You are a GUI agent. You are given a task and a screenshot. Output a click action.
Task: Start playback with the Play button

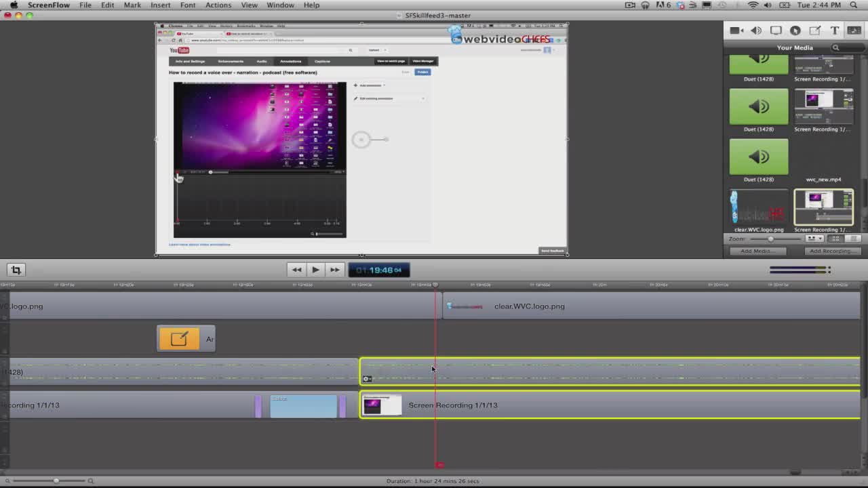[315, 270]
